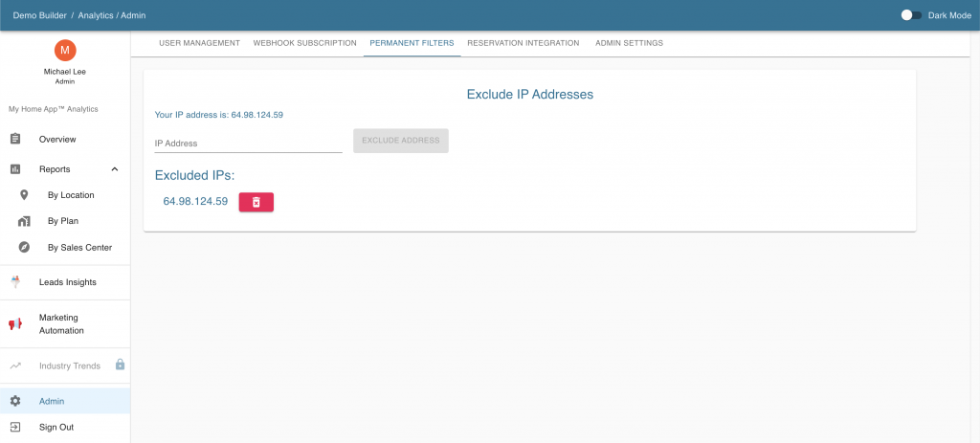This screenshot has width=980, height=443.
Task: Click the listed excluded IP 64.98.124.59
Action: click(x=195, y=201)
